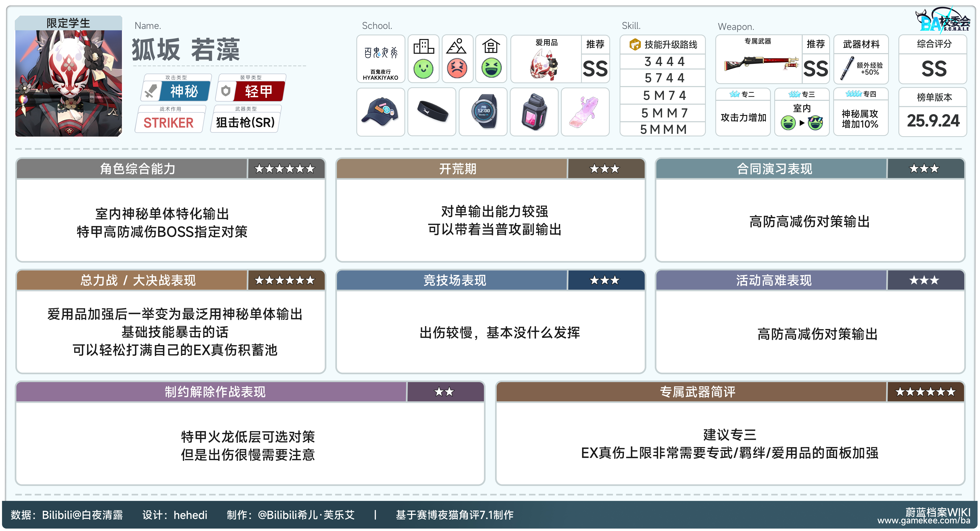
Task: Click the black hairband equipment icon
Action: pos(432,112)
